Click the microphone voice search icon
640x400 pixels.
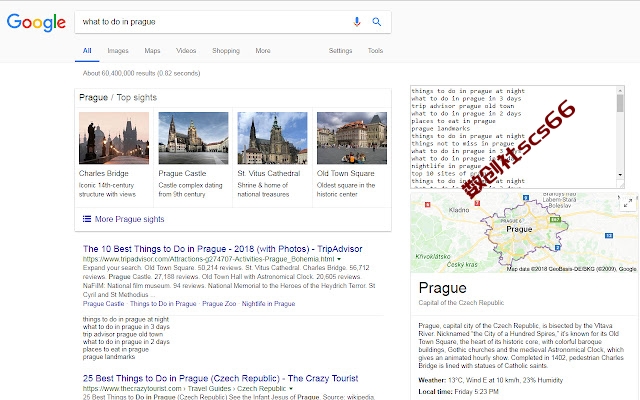357,22
